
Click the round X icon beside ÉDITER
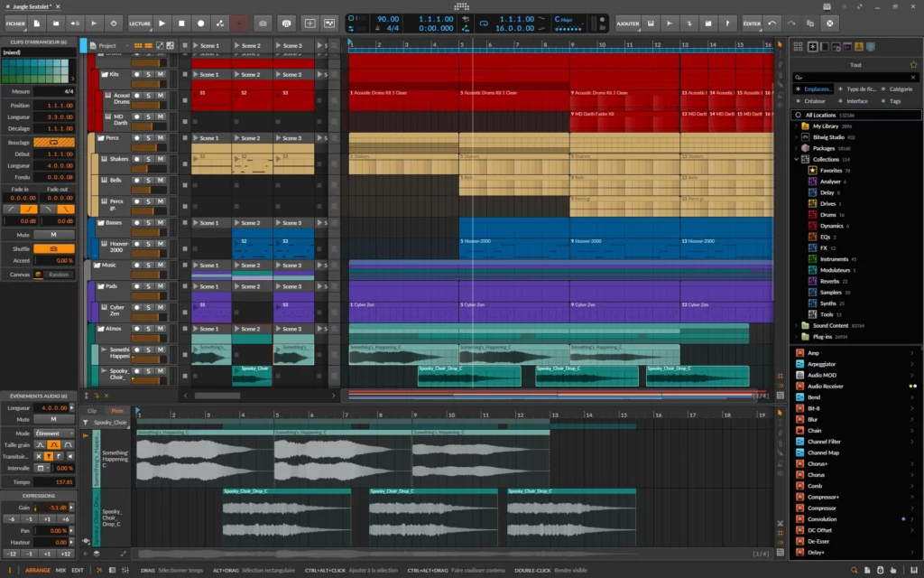[x=830, y=23]
